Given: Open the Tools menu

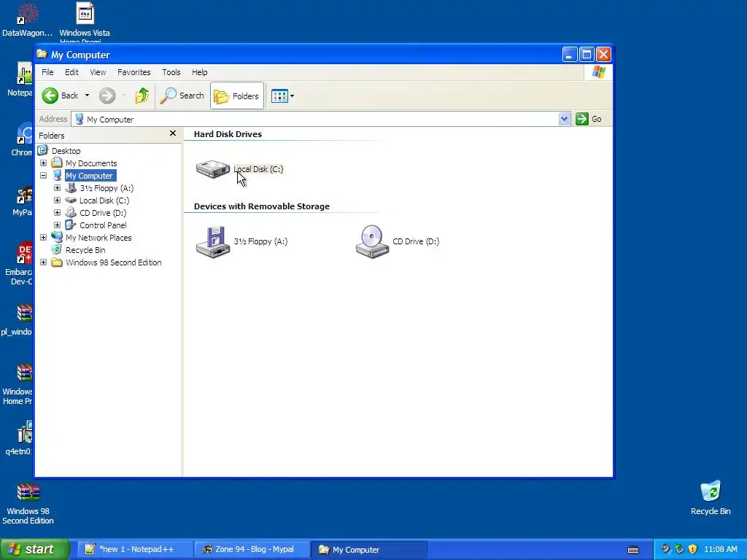Looking at the screenshot, I should [171, 72].
